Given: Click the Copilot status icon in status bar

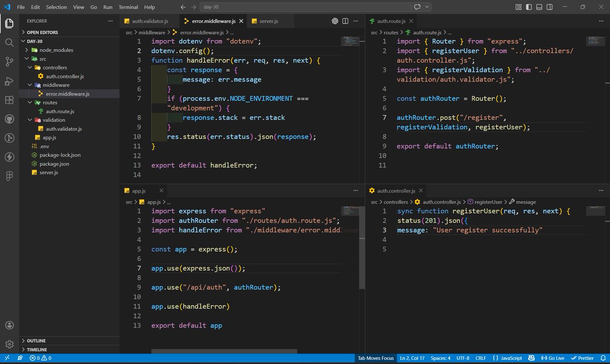Looking at the screenshot, I should [x=532, y=358].
